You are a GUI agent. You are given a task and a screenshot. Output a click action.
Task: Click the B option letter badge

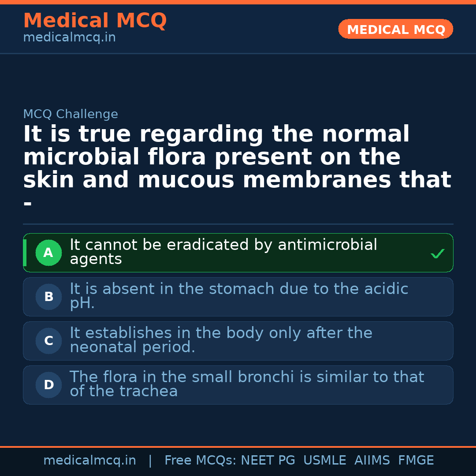(48, 297)
